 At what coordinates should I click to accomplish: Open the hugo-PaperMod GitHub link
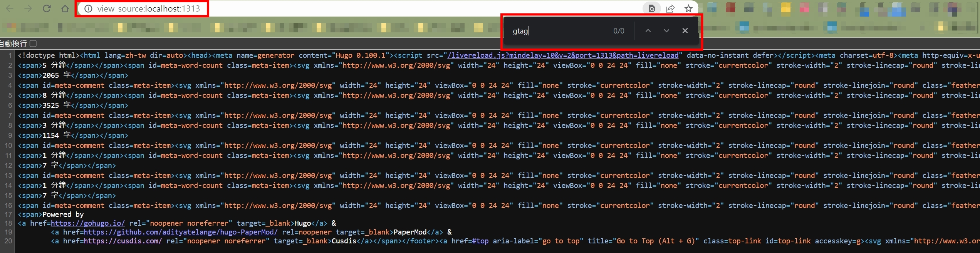pyautogui.click(x=181, y=232)
